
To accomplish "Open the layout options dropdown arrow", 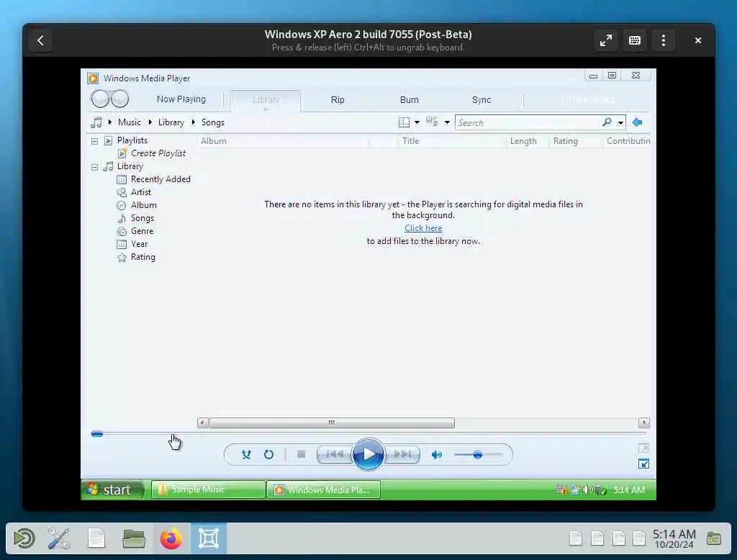I will point(417,122).
